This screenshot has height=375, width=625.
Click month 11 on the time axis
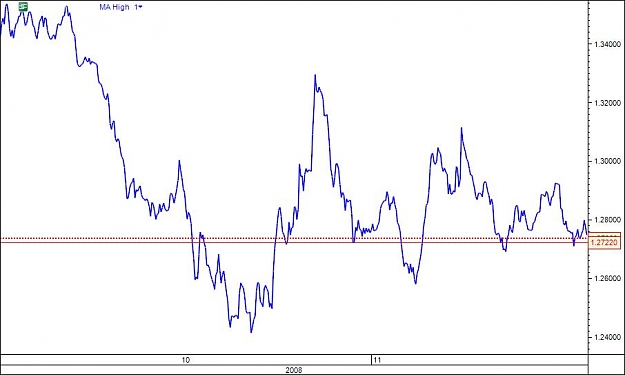pyautogui.click(x=377, y=360)
